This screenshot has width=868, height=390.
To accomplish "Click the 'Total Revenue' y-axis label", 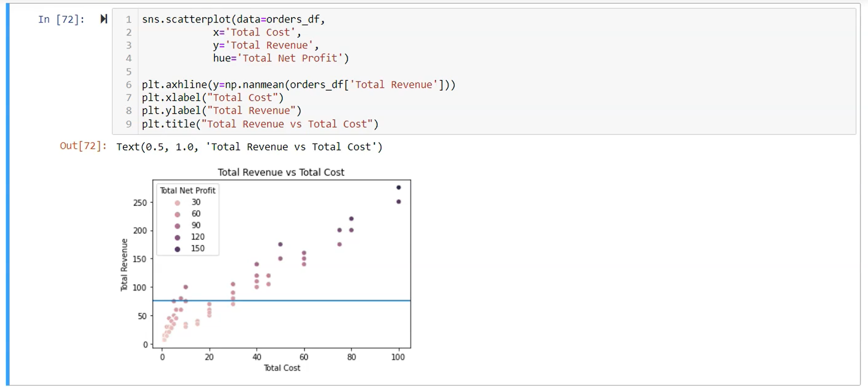I will [124, 265].
